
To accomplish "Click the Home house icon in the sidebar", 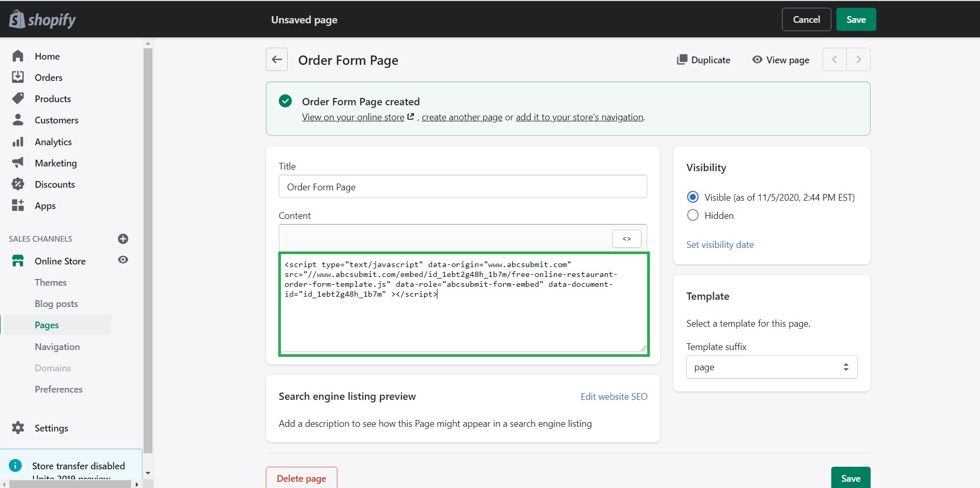I will point(18,56).
